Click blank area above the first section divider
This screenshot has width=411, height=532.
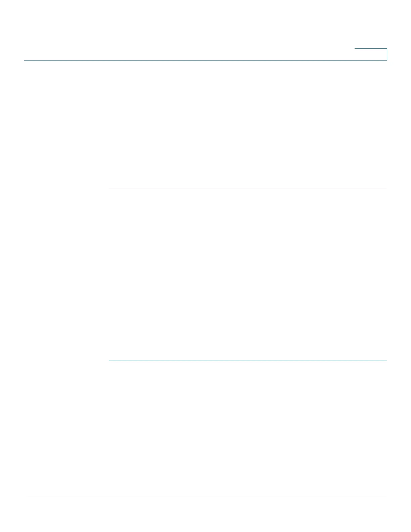[248, 125]
